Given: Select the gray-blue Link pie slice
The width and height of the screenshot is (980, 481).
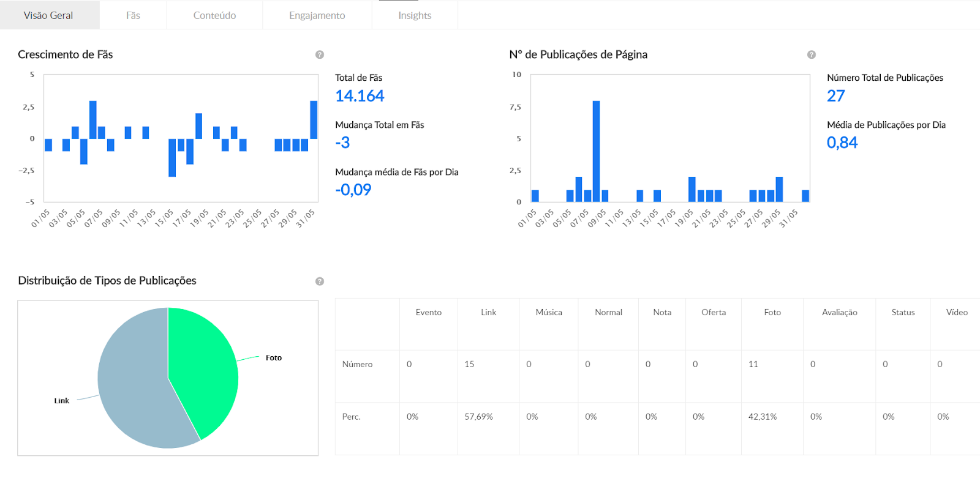Looking at the screenshot, I should [x=132, y=392].
